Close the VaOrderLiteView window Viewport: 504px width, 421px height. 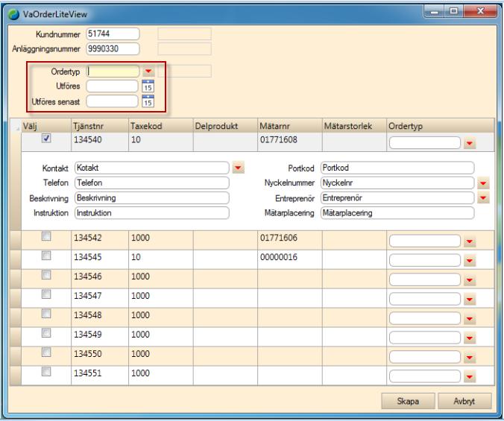click(480, 11)
